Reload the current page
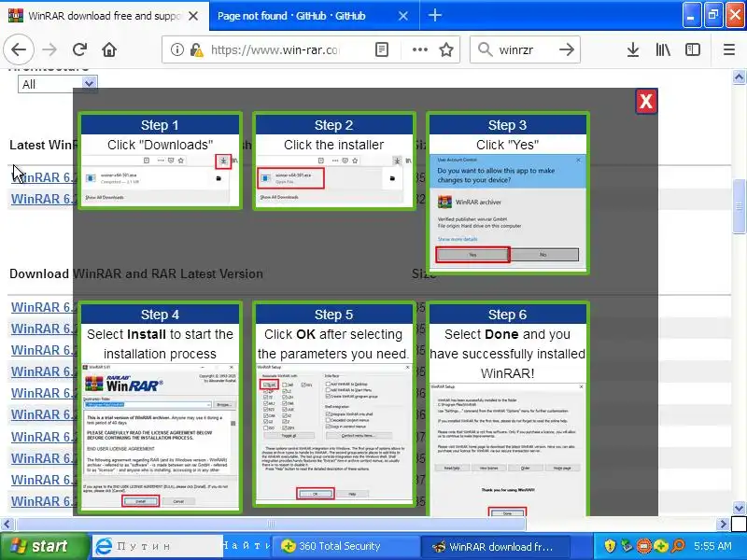747x560 pixels. click(x=79, y=49)
